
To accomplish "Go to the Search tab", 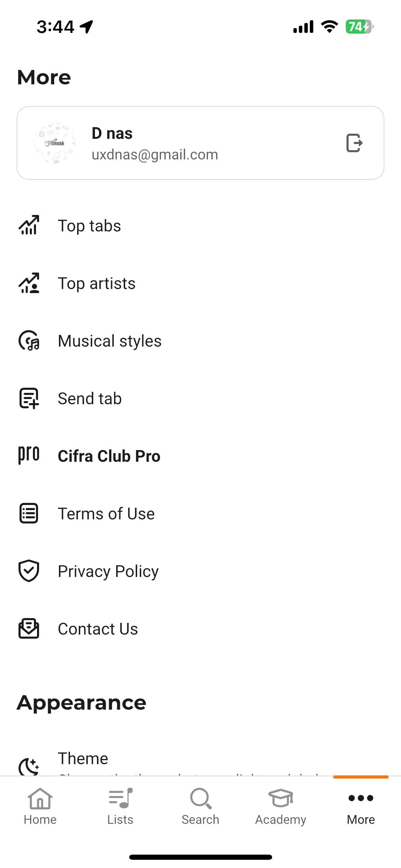I will (200, 806).
